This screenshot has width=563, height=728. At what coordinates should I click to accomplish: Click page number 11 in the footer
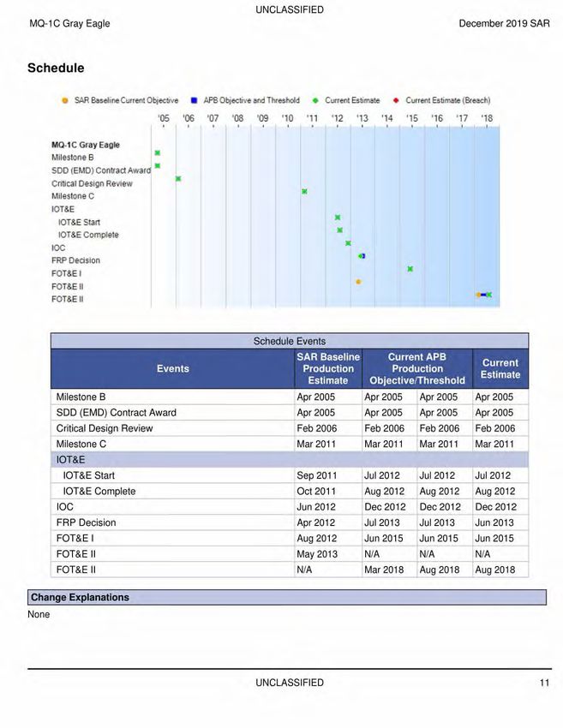click(544, 683)
